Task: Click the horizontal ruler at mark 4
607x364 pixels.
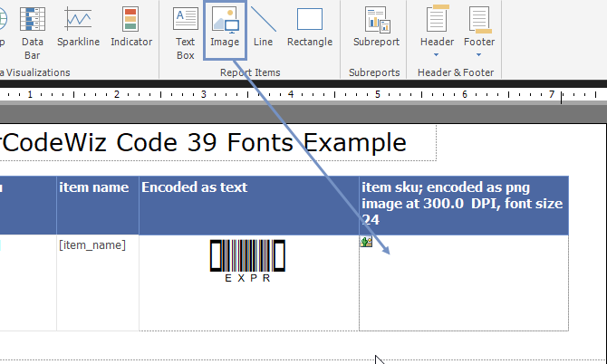Action: [x=291, y=94]
